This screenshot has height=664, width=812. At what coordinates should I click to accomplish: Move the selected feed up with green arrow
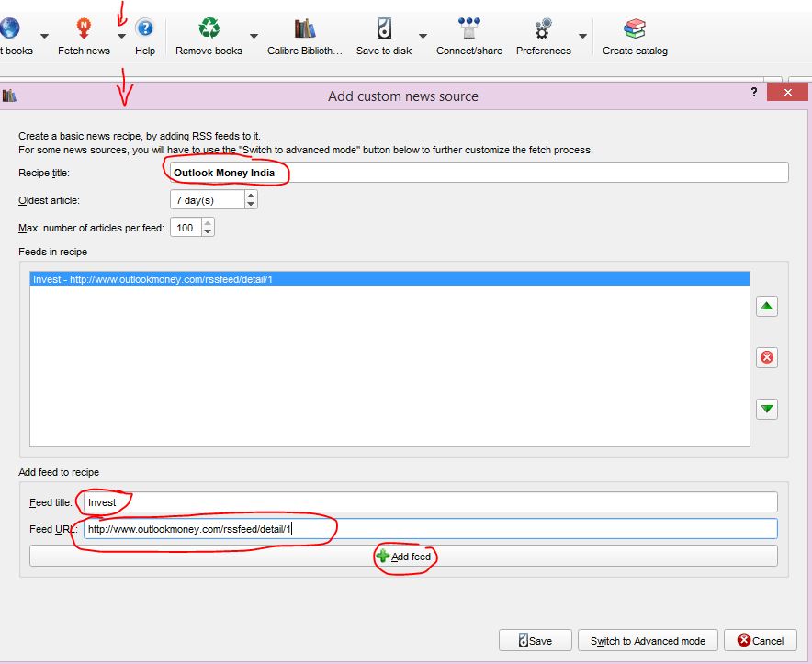(766, 306)
